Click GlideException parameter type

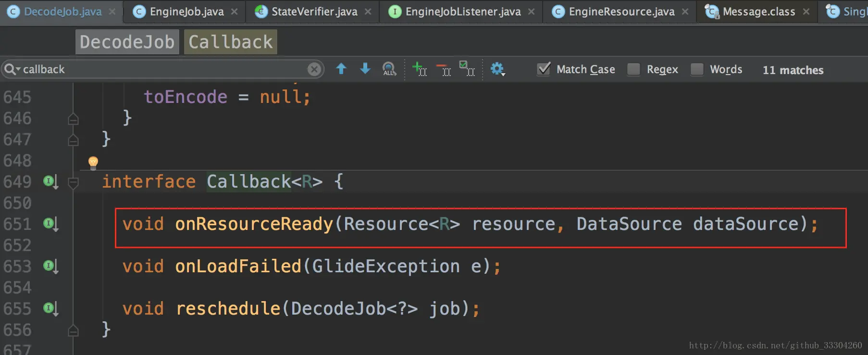click(x=386, y=266)
